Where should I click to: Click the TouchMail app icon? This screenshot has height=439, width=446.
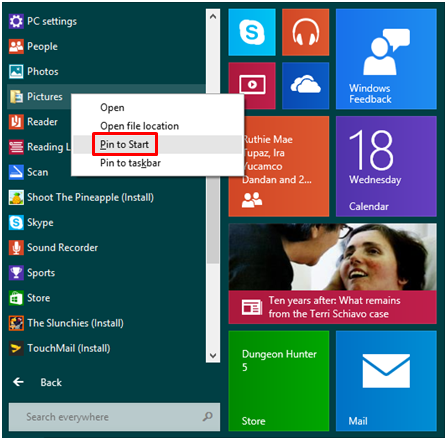click(x=16, y=348)
